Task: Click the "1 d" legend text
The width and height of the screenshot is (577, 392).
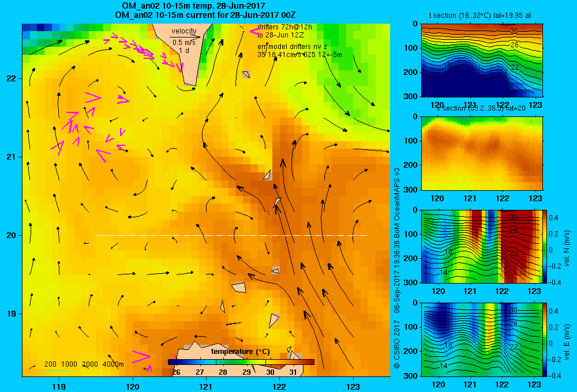Action: 184,50
